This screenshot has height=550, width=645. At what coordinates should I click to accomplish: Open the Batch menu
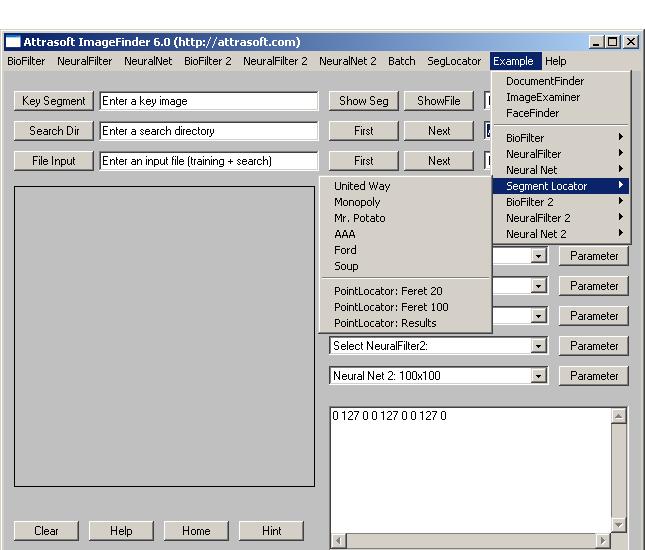401,61
